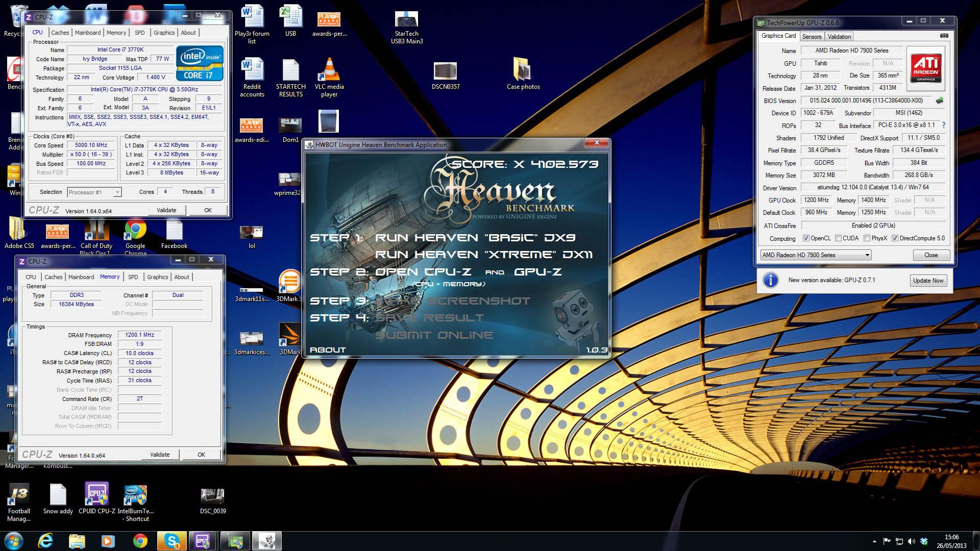980x551 pixels.
Task: Open Internet Explorer from taskbar
Action: coord(46,541)
